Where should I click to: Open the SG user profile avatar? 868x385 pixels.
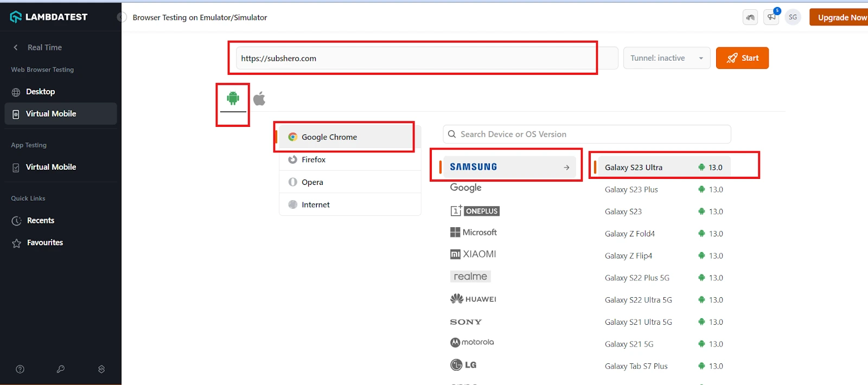pos(793,17)
